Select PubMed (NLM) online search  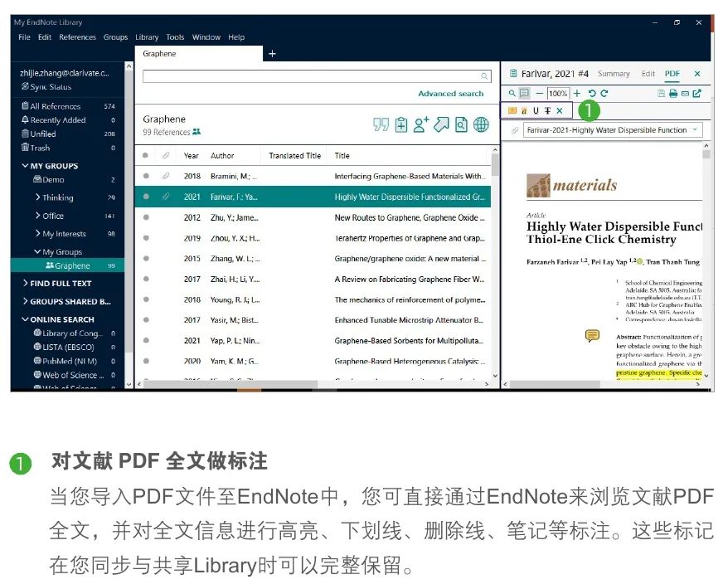click(75, 361)
